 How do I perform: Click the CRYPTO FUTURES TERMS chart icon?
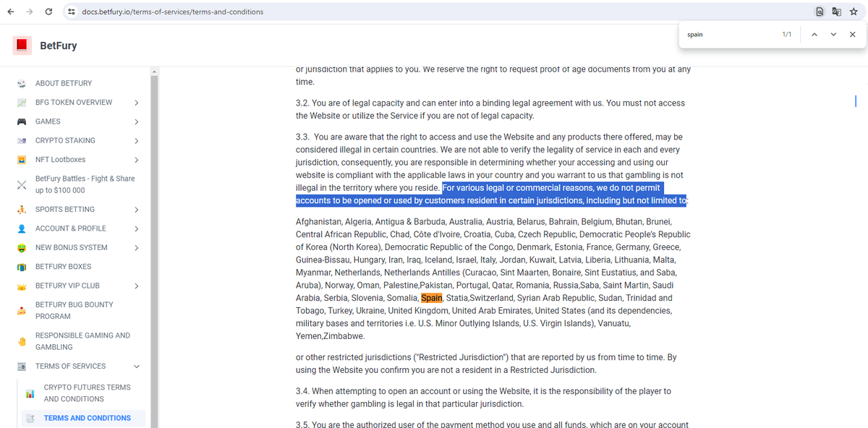[30, 393]
